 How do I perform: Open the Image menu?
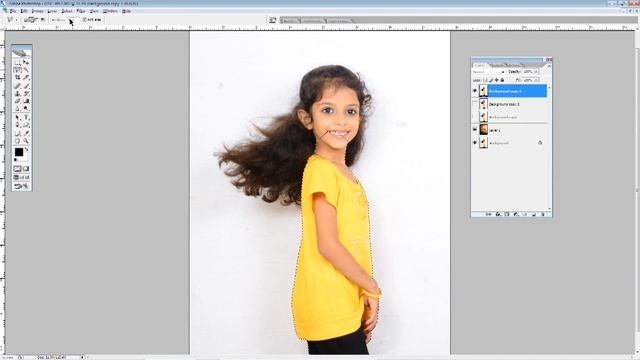tap(37, 11)
